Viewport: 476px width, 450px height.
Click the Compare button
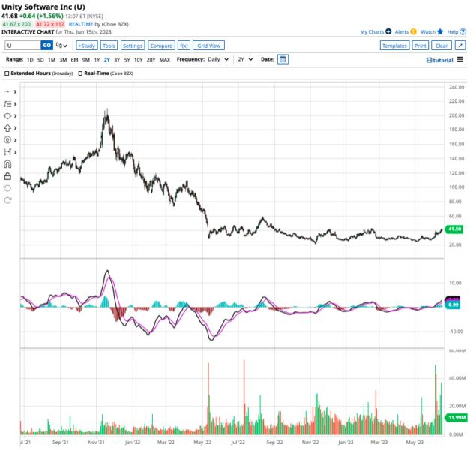(161, 46)
